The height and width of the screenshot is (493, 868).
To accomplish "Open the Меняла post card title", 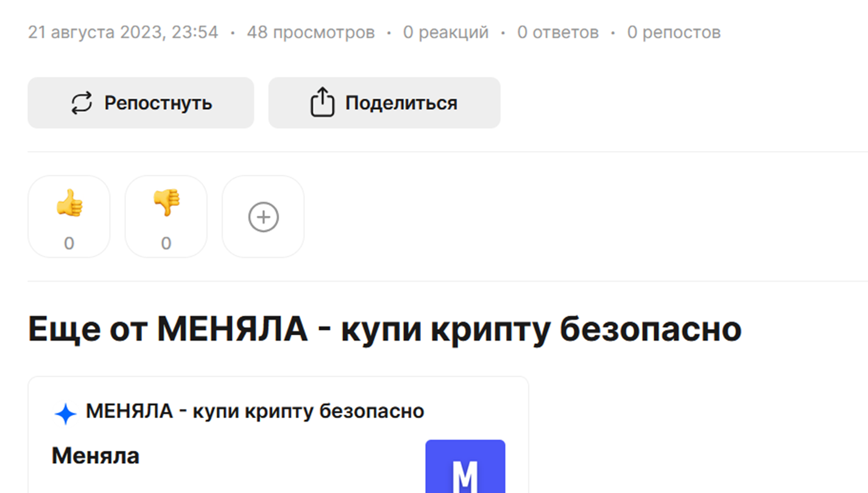I will [96, 456].
